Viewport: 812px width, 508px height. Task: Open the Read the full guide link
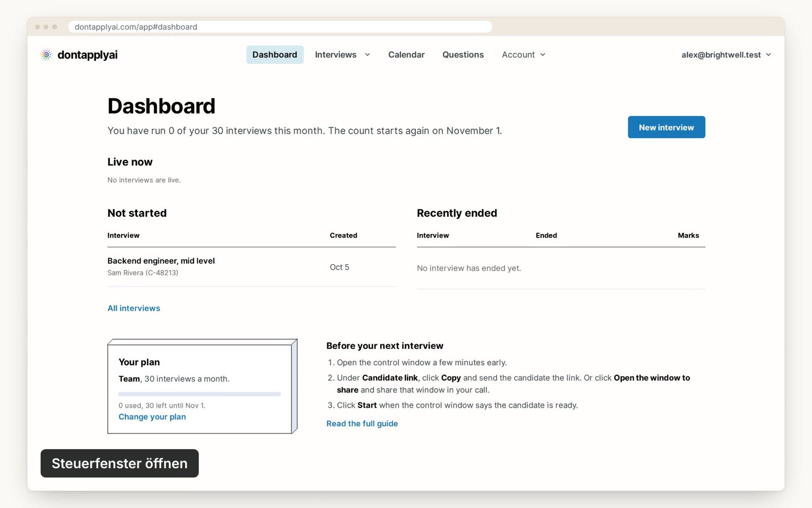point(362,424)
